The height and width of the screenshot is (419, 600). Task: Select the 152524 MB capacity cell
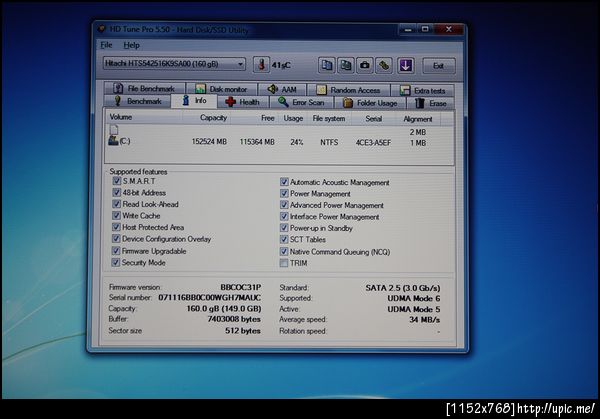pyautogui.click(x=209, y=142)
